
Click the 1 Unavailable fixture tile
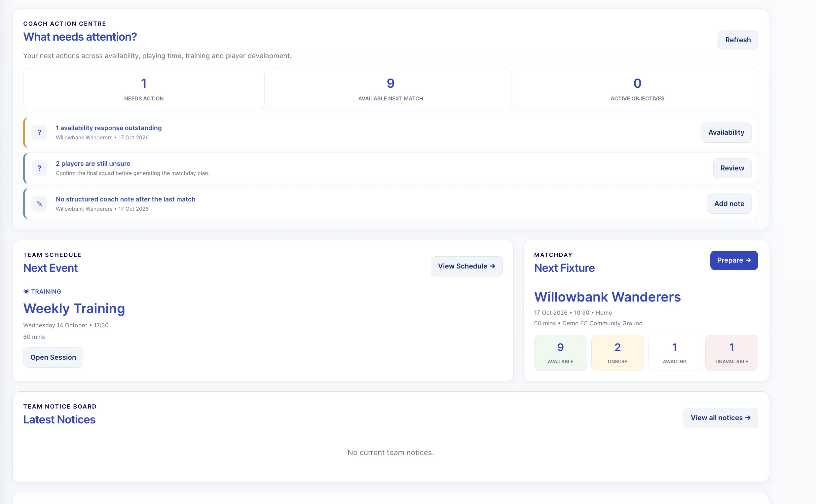731,353
